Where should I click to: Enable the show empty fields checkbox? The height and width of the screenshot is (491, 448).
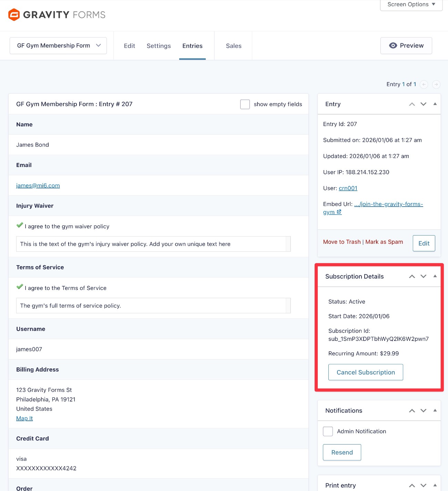click(245, 104)
